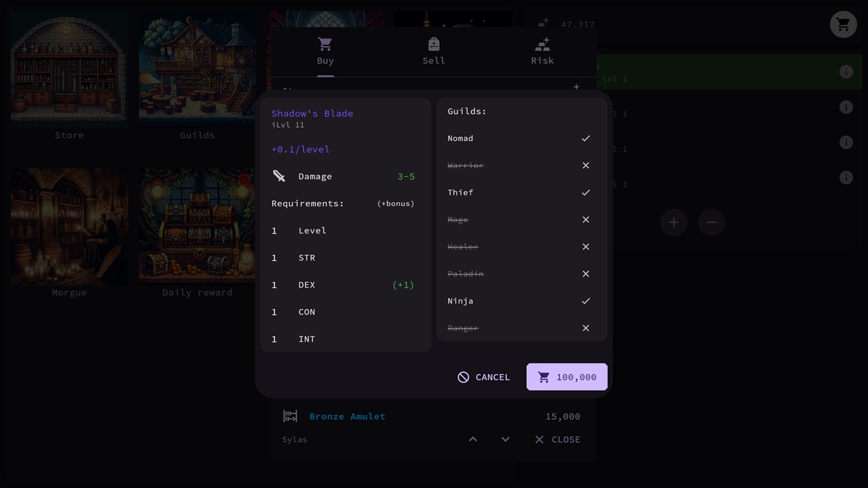Buy the item for 100,000
868x488 pixels.
point(566,377)
